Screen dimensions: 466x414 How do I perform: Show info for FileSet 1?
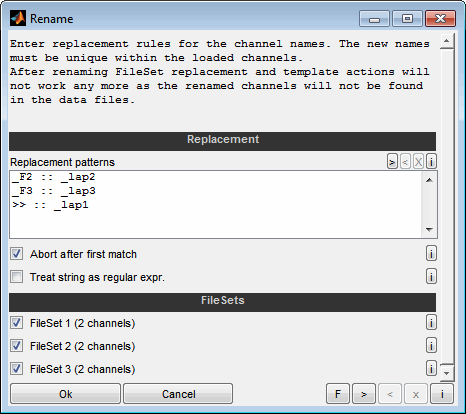point(431,323)
